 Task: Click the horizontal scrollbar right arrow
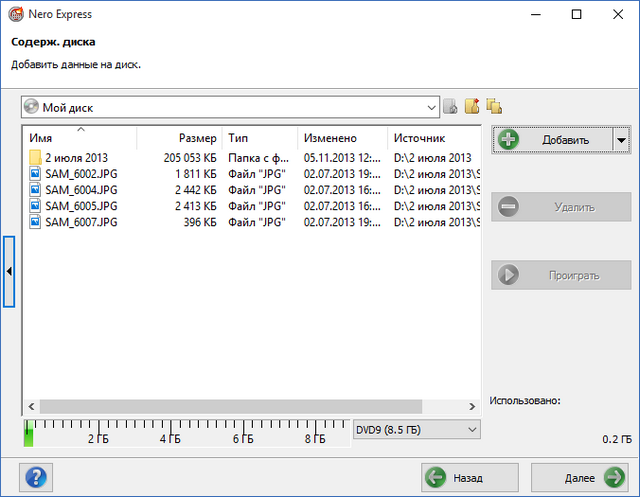pyautogui.click(x=473, y=407)
